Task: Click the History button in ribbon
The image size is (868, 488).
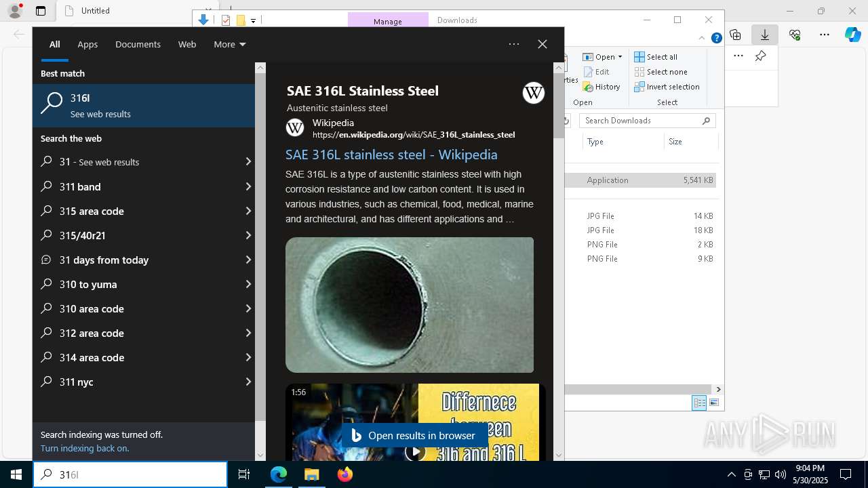Action: point(601,87)
